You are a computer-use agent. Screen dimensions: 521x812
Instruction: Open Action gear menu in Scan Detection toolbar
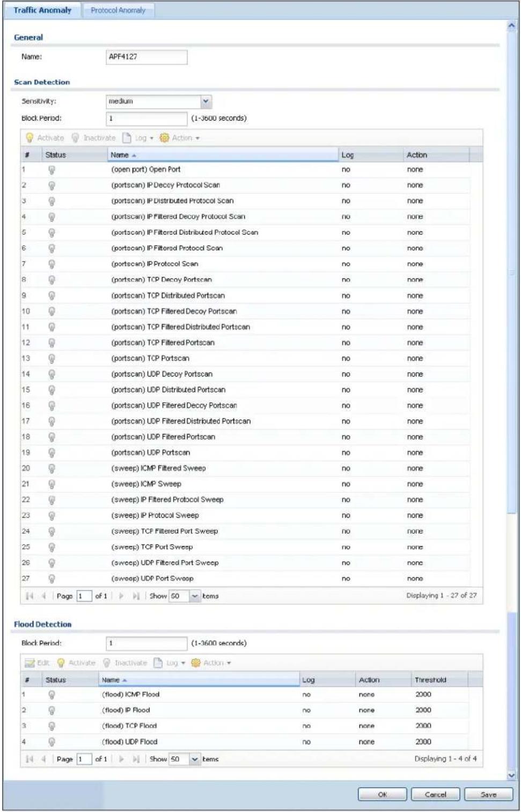click(180, 138)
